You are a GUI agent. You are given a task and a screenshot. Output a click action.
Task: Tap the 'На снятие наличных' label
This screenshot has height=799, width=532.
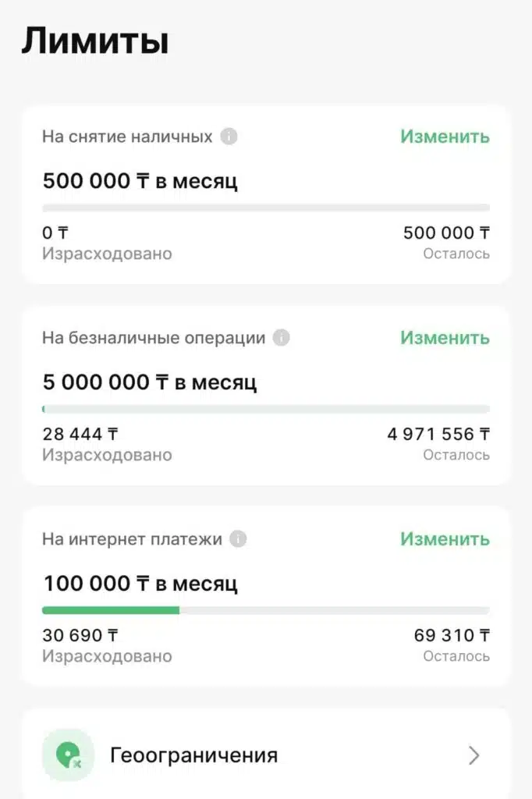(127, 137)
